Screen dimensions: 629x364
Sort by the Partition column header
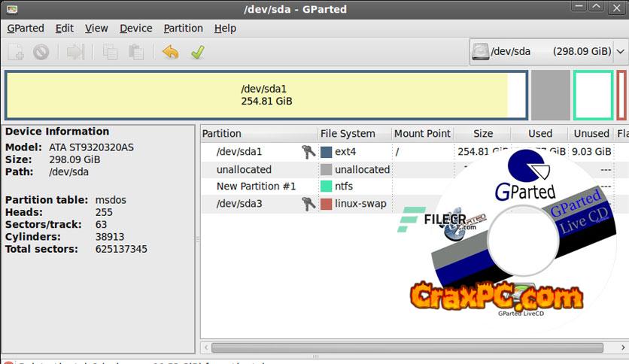click(259, 134)
